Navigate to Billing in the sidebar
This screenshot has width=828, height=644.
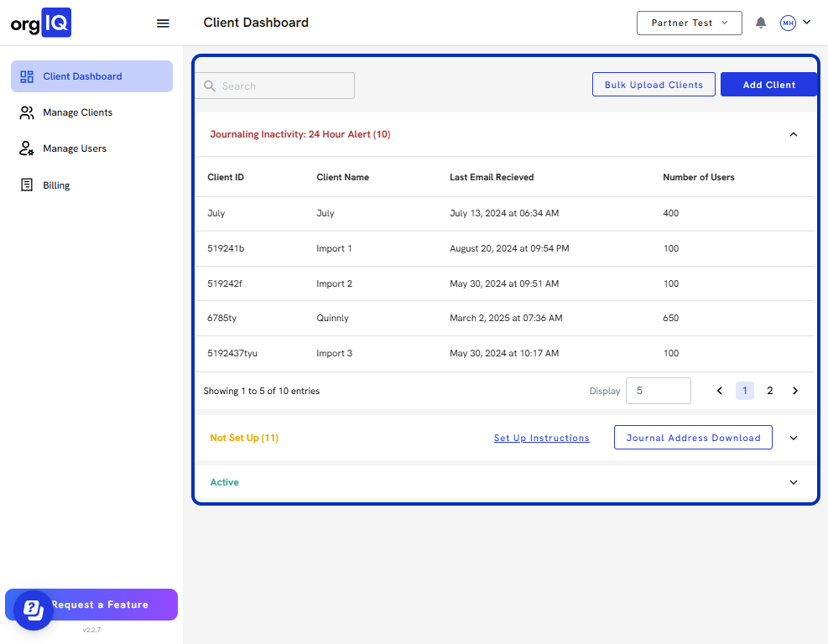[56, 185]
